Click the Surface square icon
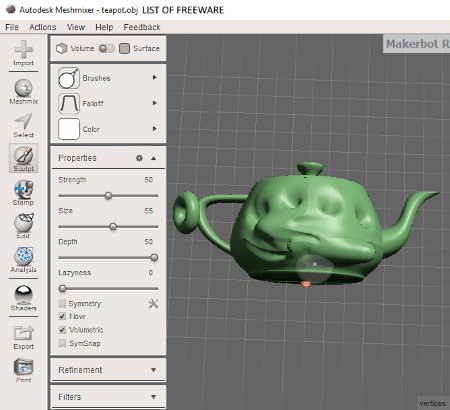Image resolution: width=450 pixels, height=410 pixels. point(124,49)
